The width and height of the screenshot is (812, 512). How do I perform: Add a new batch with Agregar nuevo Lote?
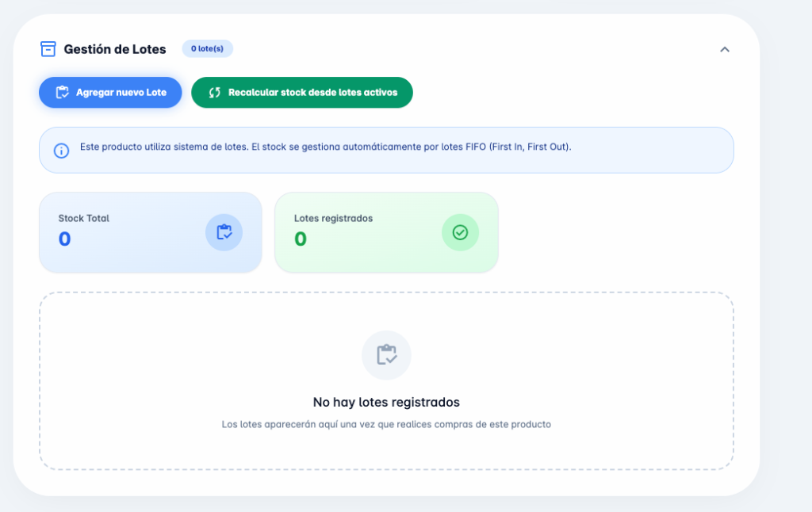(x=110, y=93)
